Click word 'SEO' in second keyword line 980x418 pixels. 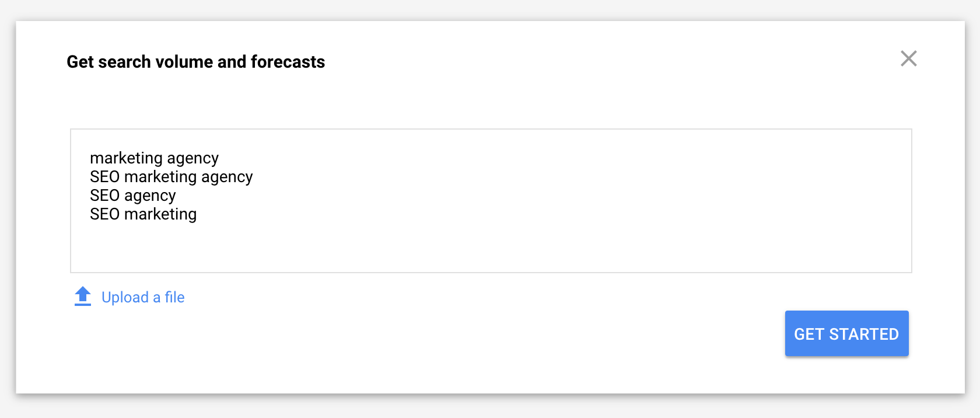point(104,177)
